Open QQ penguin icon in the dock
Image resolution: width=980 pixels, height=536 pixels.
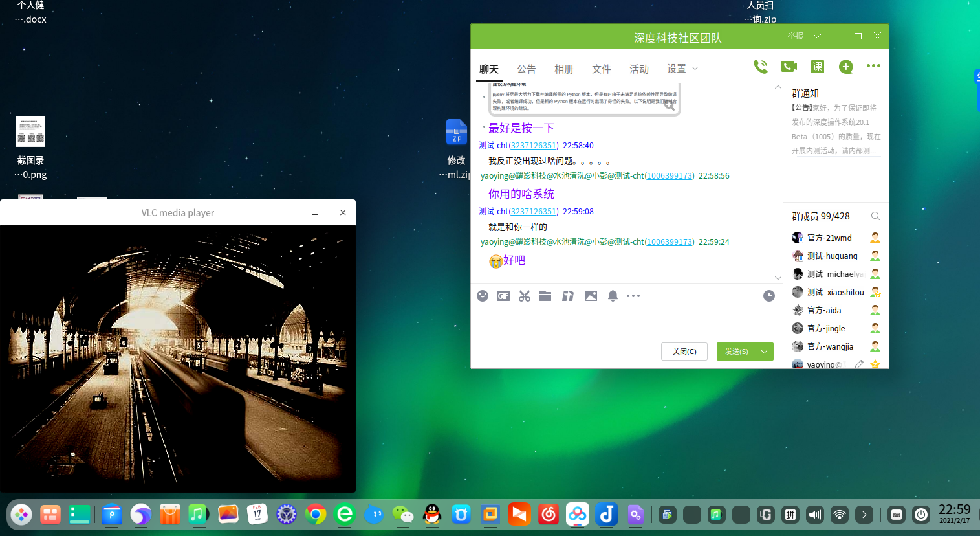tap(432, 515)
